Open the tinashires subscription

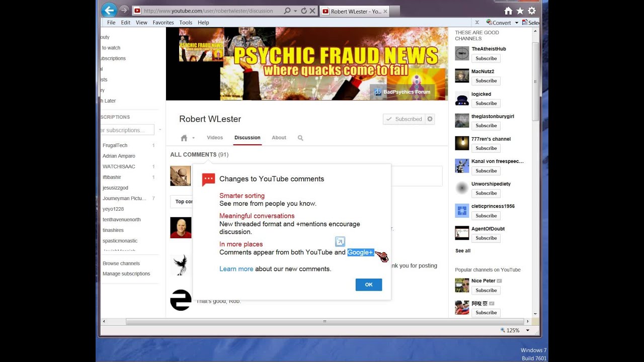coord(113,230)
